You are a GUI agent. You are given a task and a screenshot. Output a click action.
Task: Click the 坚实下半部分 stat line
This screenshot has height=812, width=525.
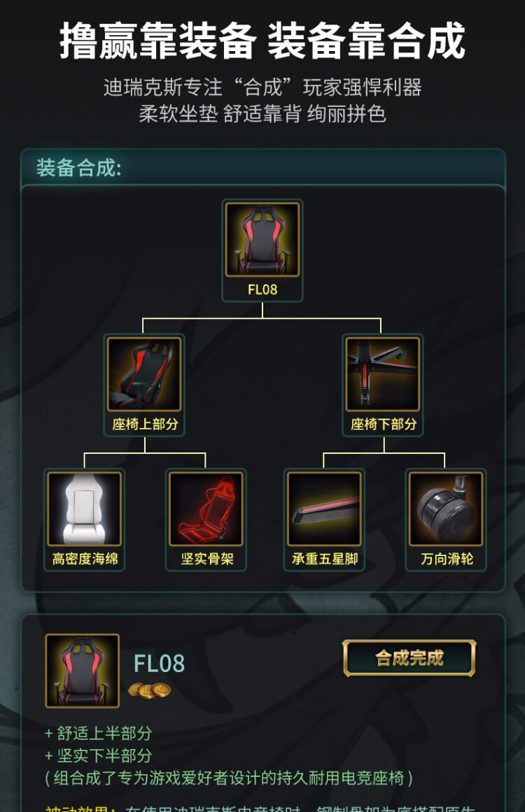[99, 755]
